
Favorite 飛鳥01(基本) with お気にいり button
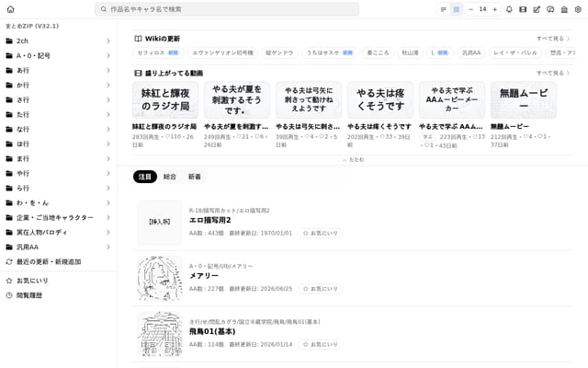click(x=321, y=344)
